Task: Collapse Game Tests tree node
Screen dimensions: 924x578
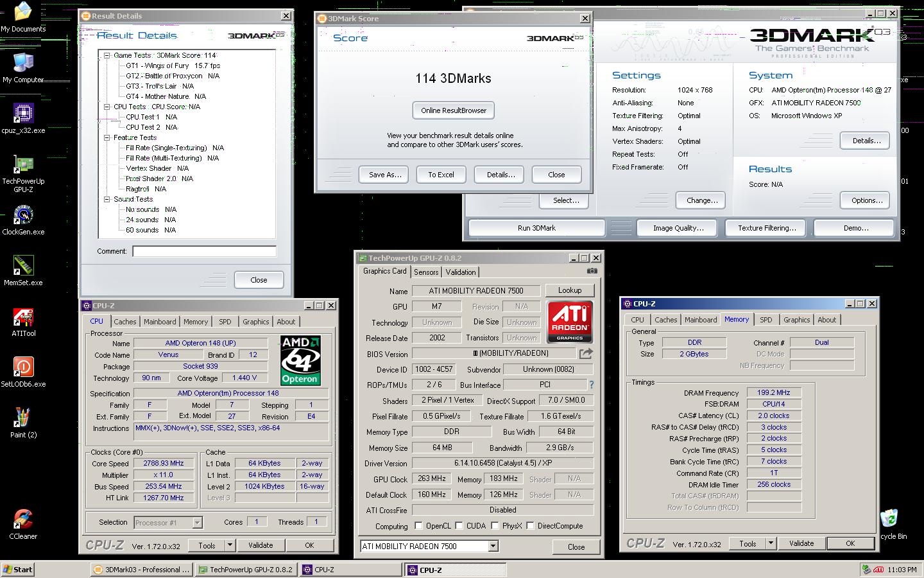Action: tap(107, 55)
